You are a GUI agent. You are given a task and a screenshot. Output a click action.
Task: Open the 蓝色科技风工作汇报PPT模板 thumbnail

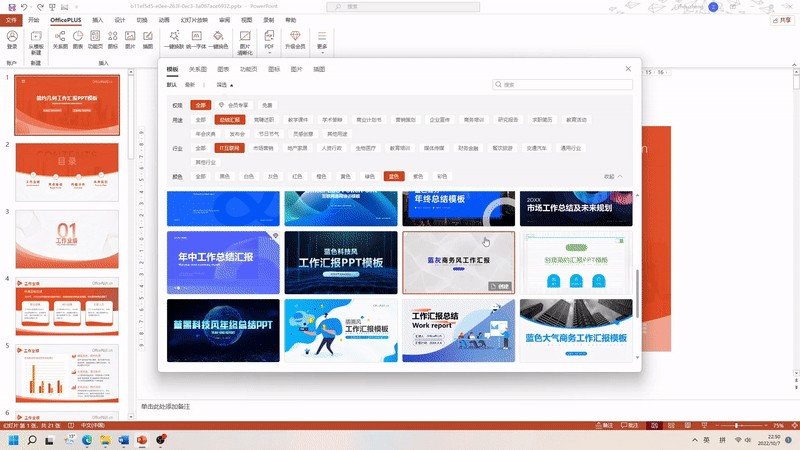coord(341,263)
